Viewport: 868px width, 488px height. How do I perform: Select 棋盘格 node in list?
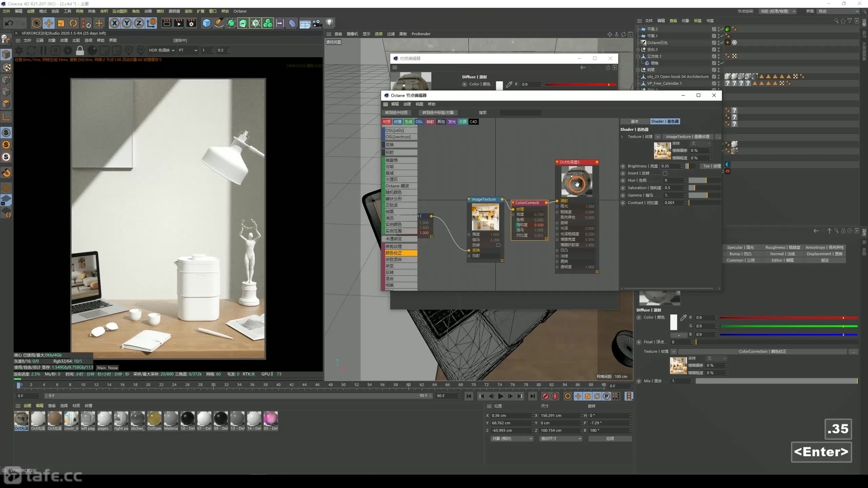click(399, 160)
